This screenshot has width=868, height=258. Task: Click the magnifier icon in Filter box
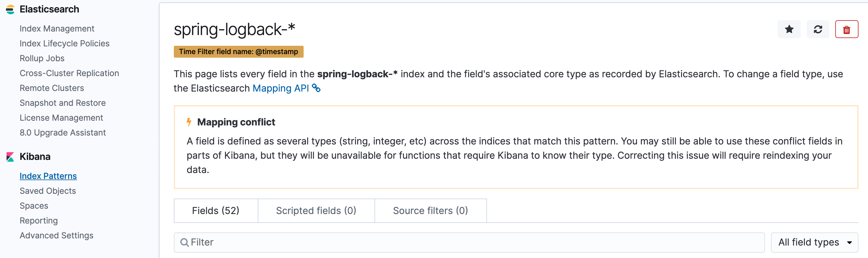pos(184,242)
